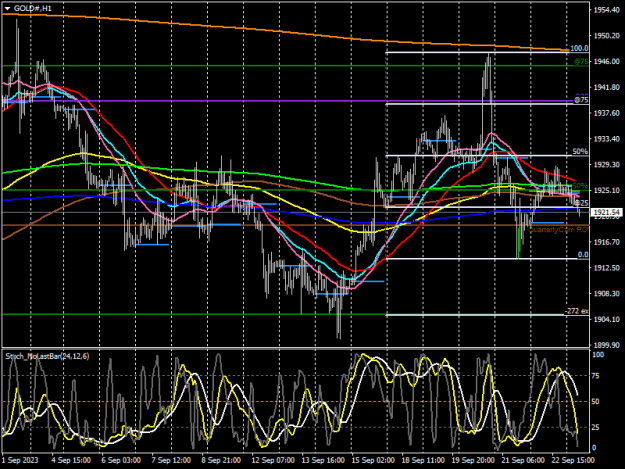Open the chart menu triangle beside GOLD#,H1
This screenshot has height=469, width=625.
point(7,8)
